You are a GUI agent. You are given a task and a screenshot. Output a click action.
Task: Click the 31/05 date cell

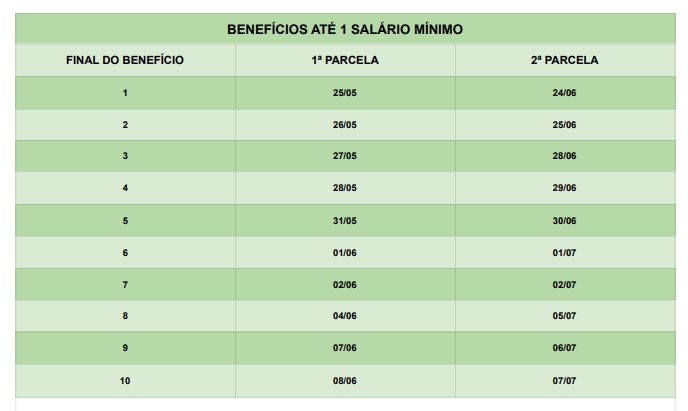point(345,221)
